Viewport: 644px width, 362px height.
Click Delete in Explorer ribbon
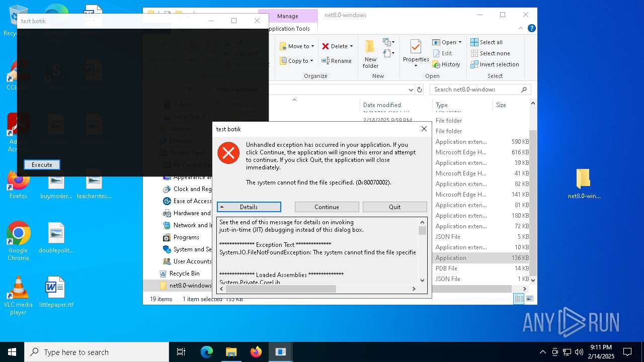[x=335, y=46]
